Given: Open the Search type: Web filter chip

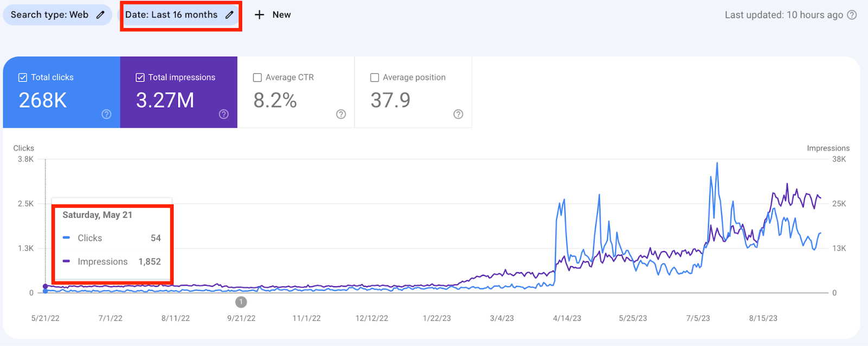Looking at the screenshot, I should tap(49, 15).
